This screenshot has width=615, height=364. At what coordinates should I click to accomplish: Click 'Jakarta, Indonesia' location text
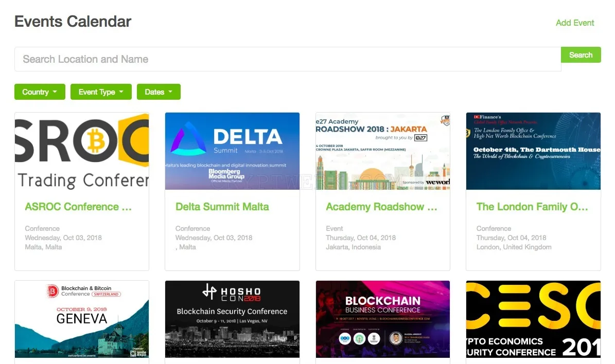[353, 247]
